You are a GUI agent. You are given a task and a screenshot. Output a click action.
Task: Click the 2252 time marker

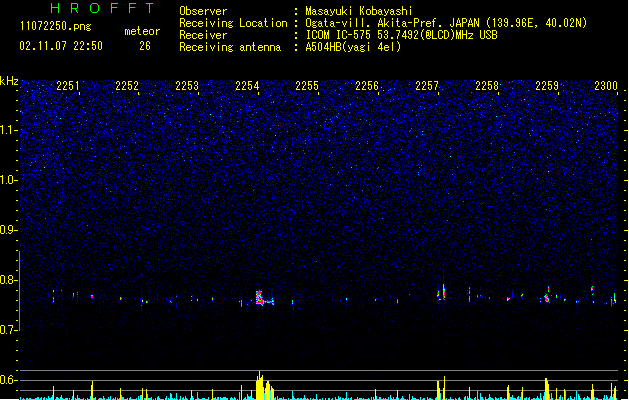pyautogui.click(x=127, y=86)
